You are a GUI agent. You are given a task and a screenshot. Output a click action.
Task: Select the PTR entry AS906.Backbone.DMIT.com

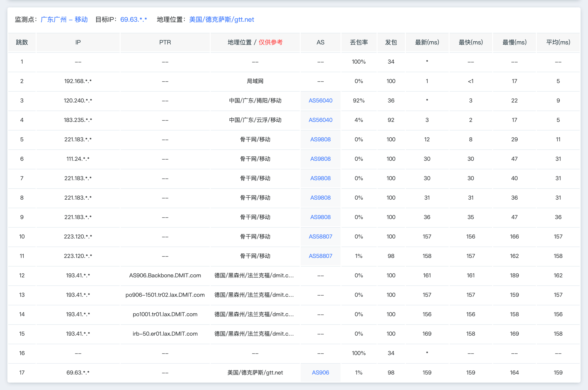pos(165,275)
